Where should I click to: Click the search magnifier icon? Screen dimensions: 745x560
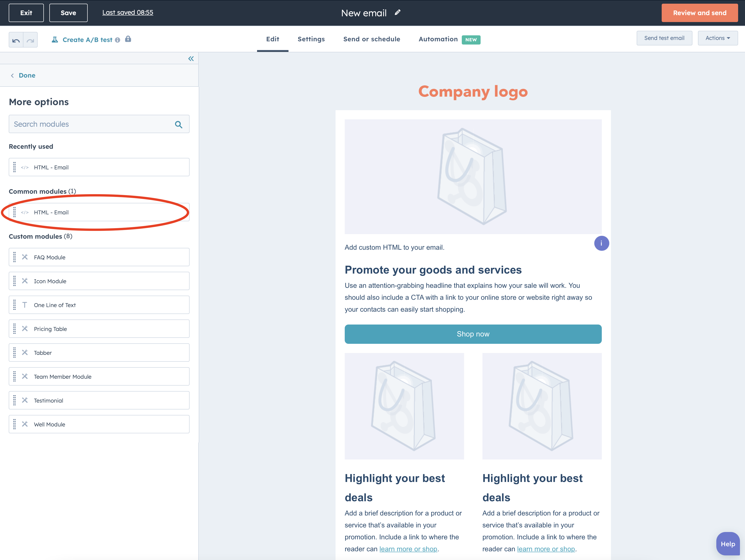pos(179,125)
